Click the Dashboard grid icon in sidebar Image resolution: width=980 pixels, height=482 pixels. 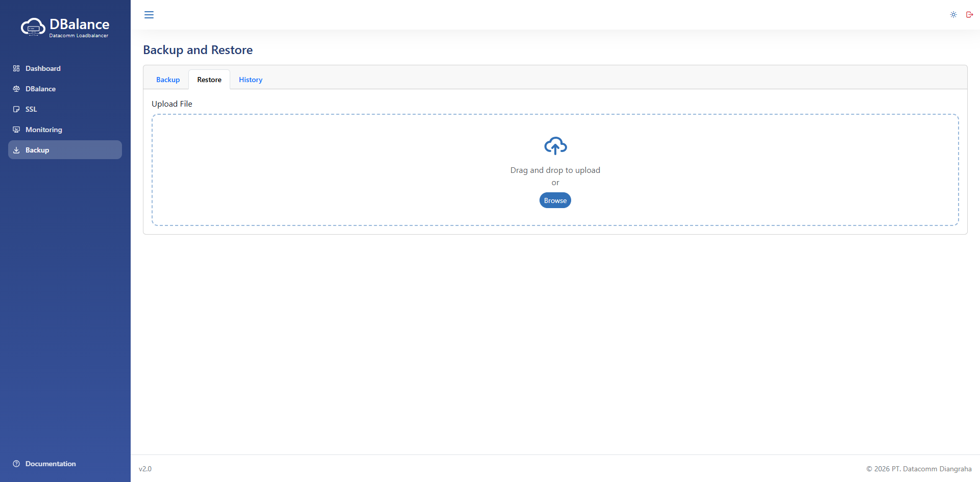pos(16,68)
